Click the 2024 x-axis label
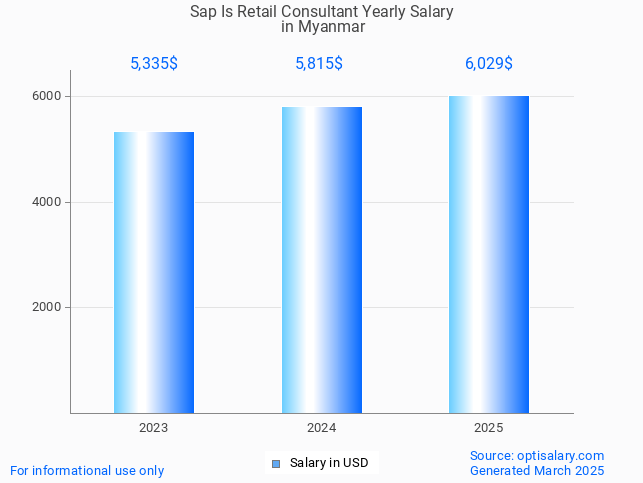 322,428
